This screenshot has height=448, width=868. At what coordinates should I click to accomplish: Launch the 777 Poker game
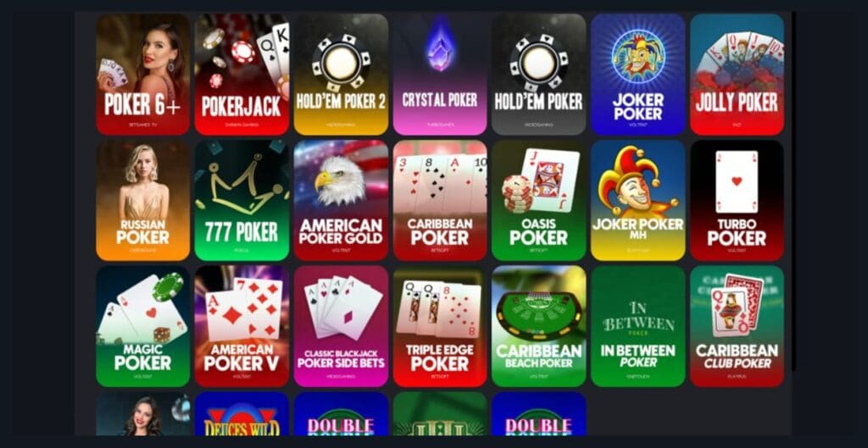click(x=242, y=200)
